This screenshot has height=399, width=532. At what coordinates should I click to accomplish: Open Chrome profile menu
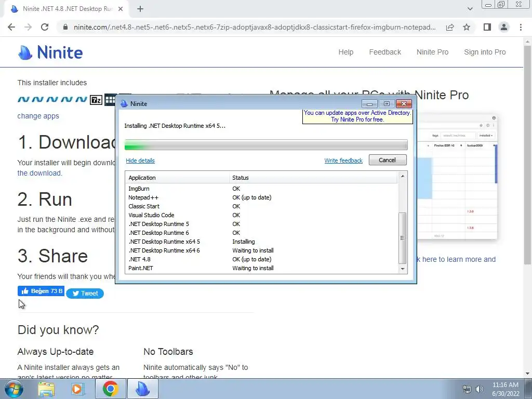tap(504, 27)
